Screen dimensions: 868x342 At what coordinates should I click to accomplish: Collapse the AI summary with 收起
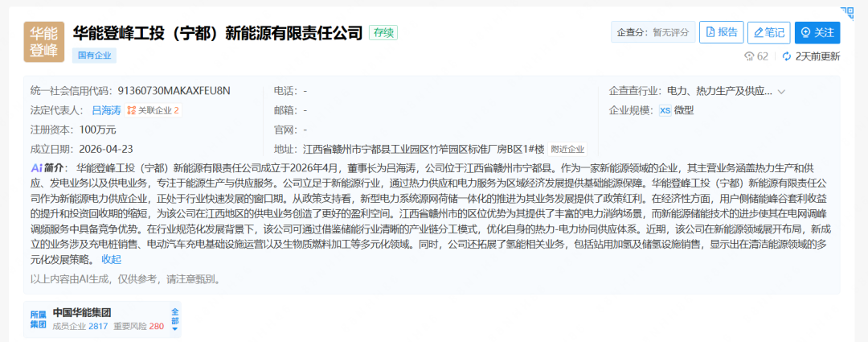coord(111,259)
